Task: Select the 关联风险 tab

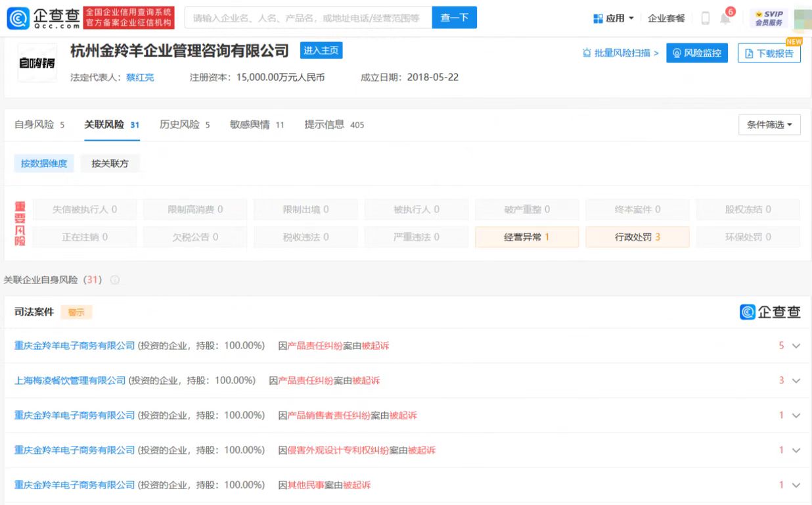Action: coord(112,124)
